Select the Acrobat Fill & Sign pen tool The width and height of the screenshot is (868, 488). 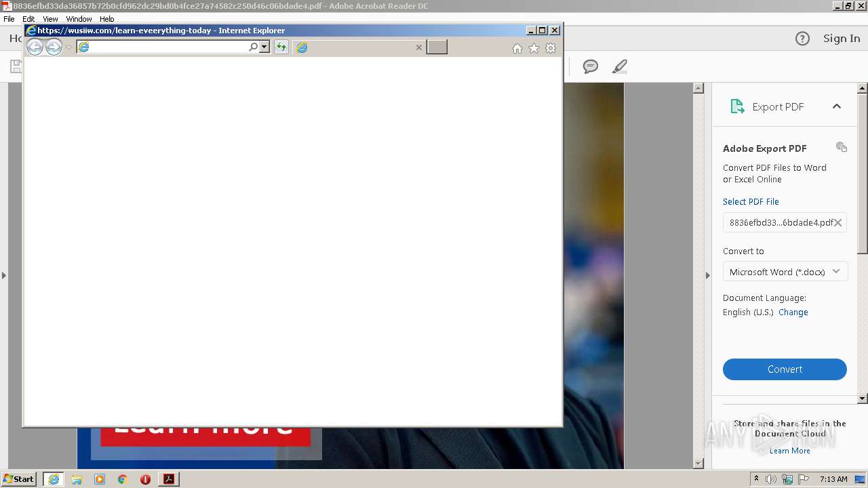(x=619, y=66)
